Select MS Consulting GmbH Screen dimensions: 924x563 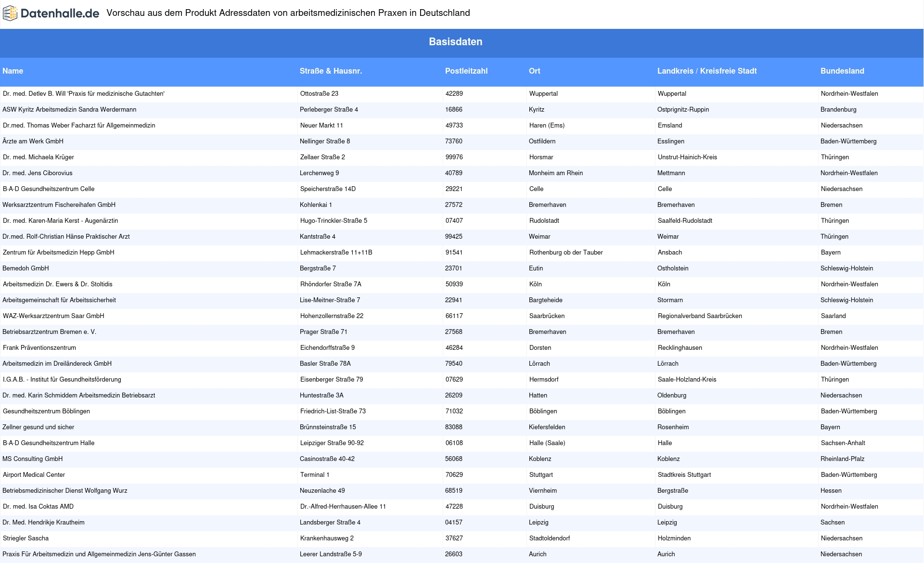coord(33,459)
